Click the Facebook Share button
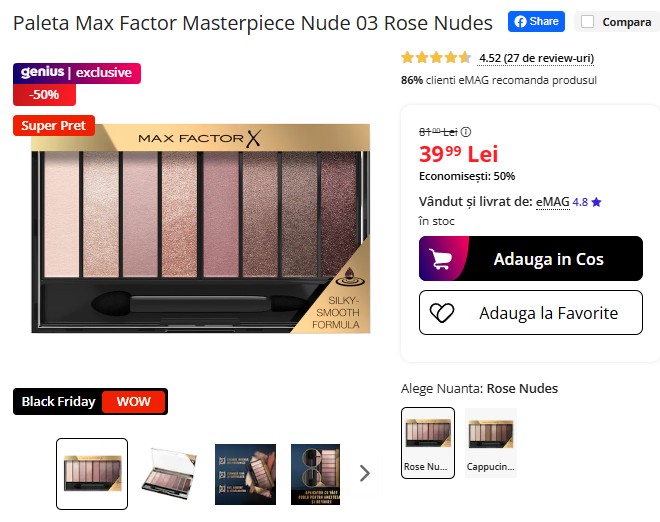This screenshot has height=522, width=660. [x=536, y=21]
